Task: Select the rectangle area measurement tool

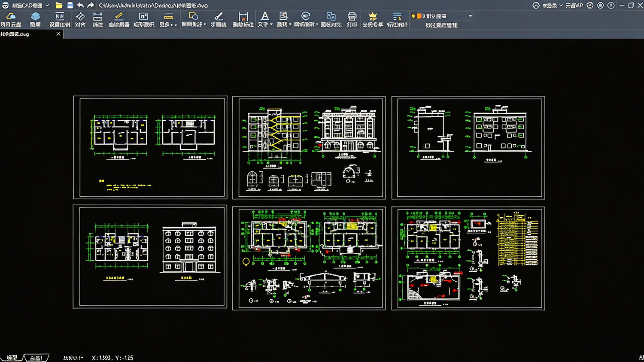Action: click(144, 20)
